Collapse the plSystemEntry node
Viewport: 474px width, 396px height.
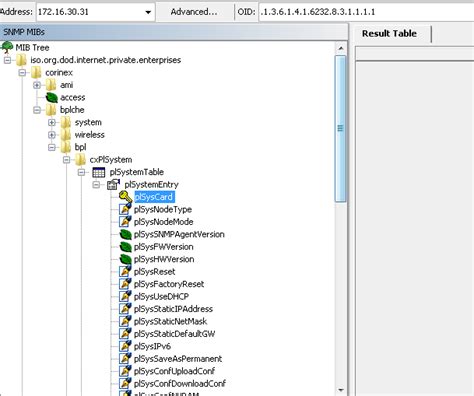[96, 185]
